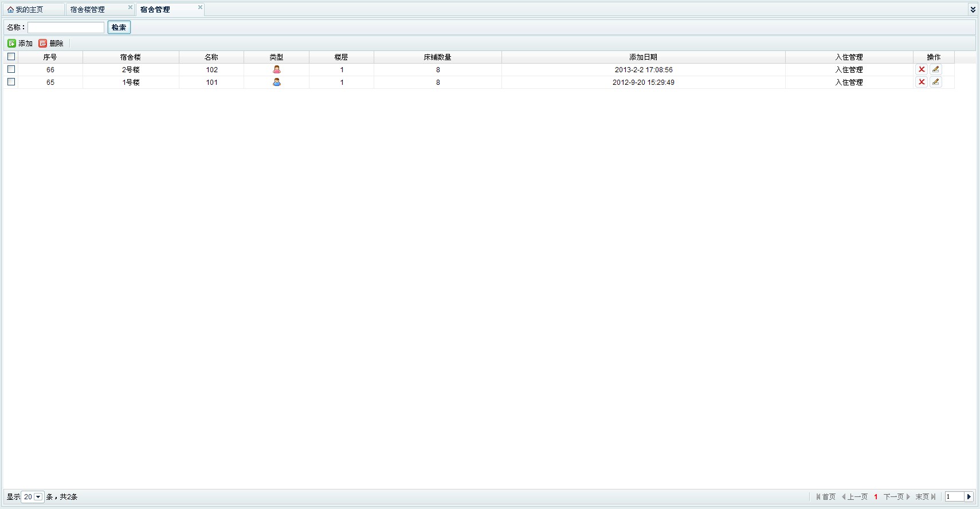Expand the tab list chevron at top right
This screenshot has height=509, width=980.
973,10
